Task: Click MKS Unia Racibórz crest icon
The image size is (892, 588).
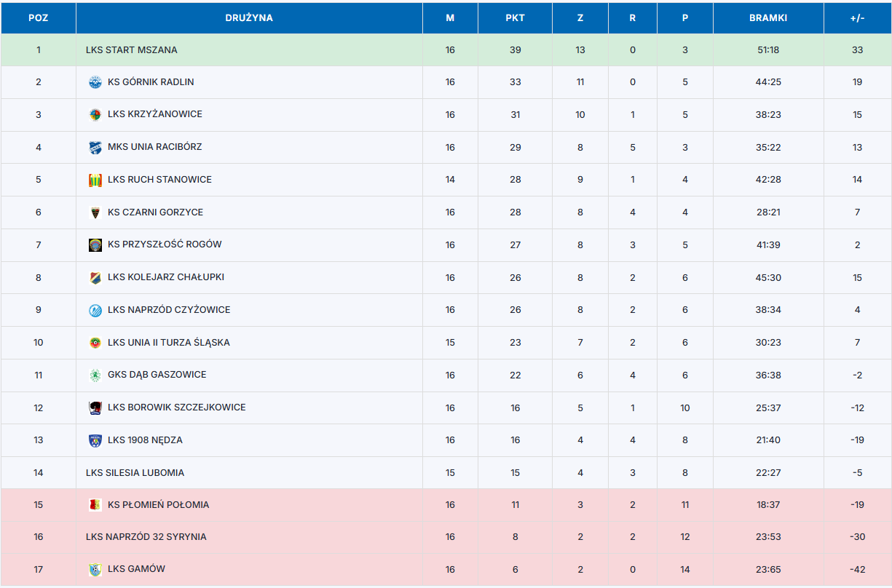Action: pos(95,148)
